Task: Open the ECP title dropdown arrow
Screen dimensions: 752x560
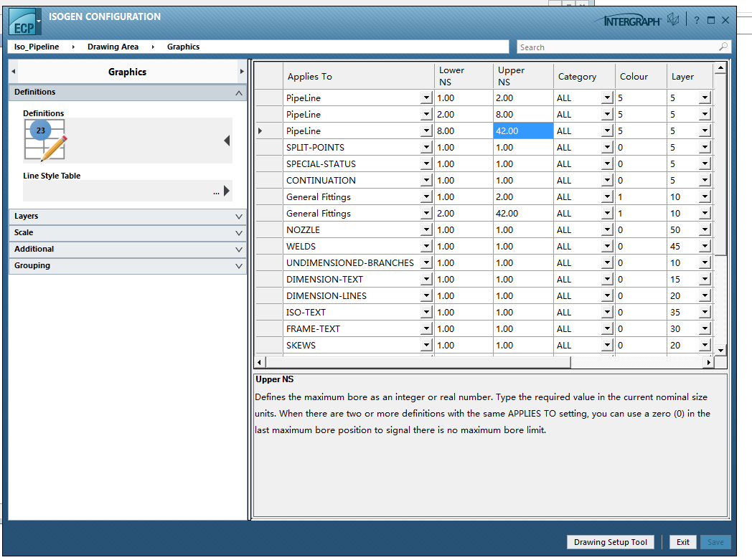Action: click(39, 21)
